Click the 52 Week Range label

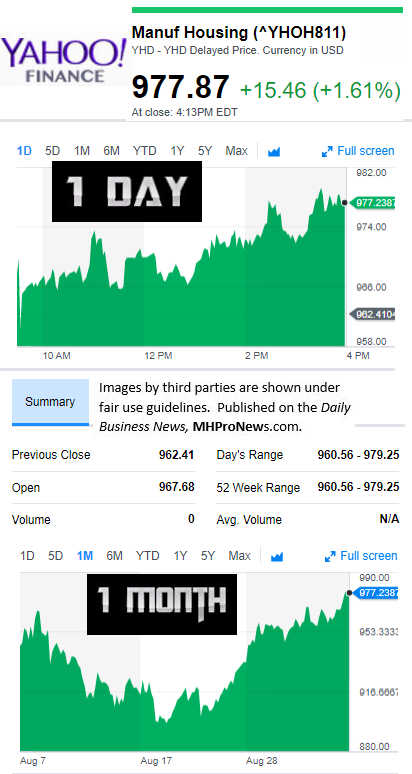click(258, 488)
